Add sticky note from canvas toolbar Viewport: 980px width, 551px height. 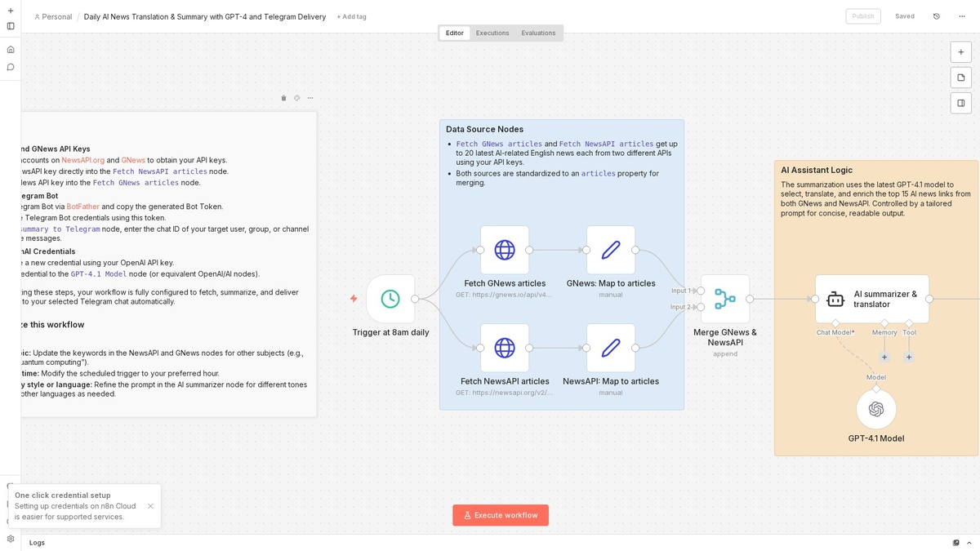(x=961, y=78)
